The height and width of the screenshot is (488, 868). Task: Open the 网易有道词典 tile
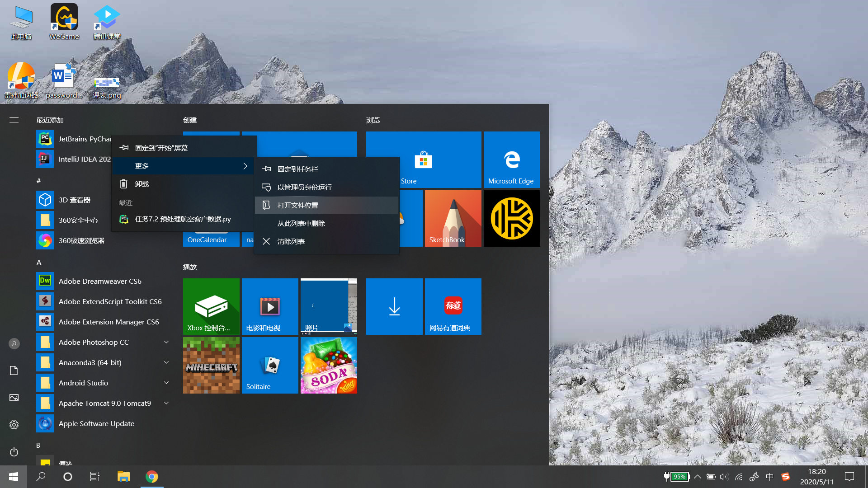click(x=453, y=306)
